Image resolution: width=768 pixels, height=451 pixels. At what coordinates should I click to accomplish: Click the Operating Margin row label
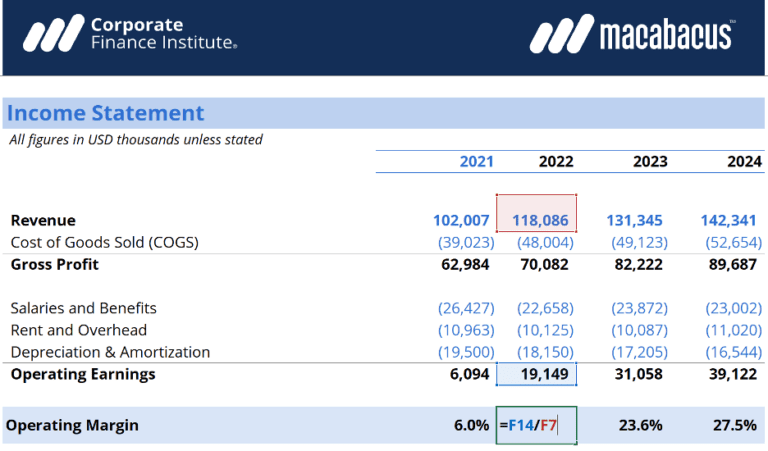point(72,425)
